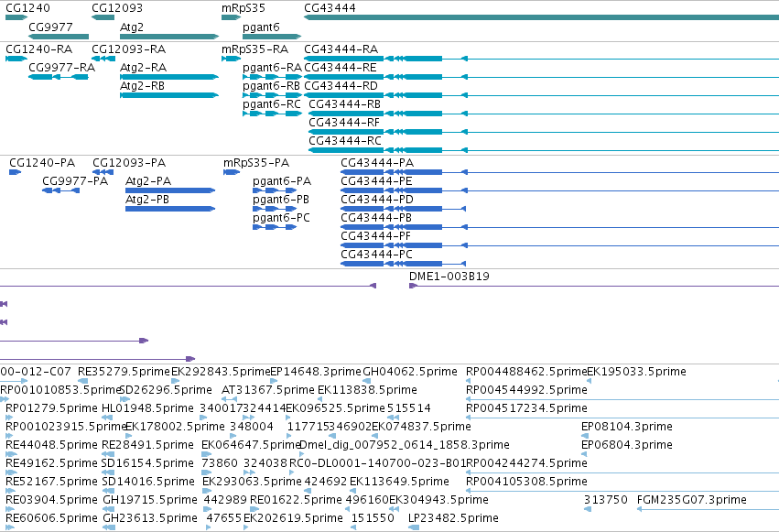
Task: Select transcript CG43444-RC
Action: [345, 141]
